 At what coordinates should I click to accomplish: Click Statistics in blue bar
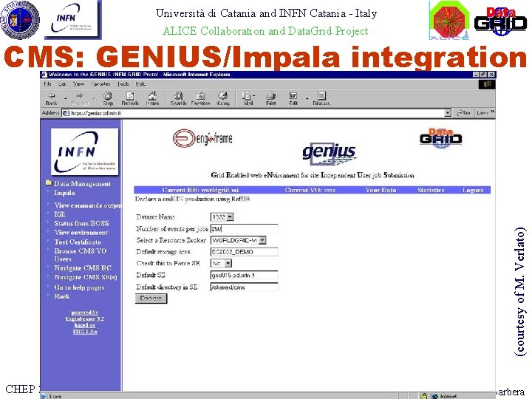(x=431, y=190)
